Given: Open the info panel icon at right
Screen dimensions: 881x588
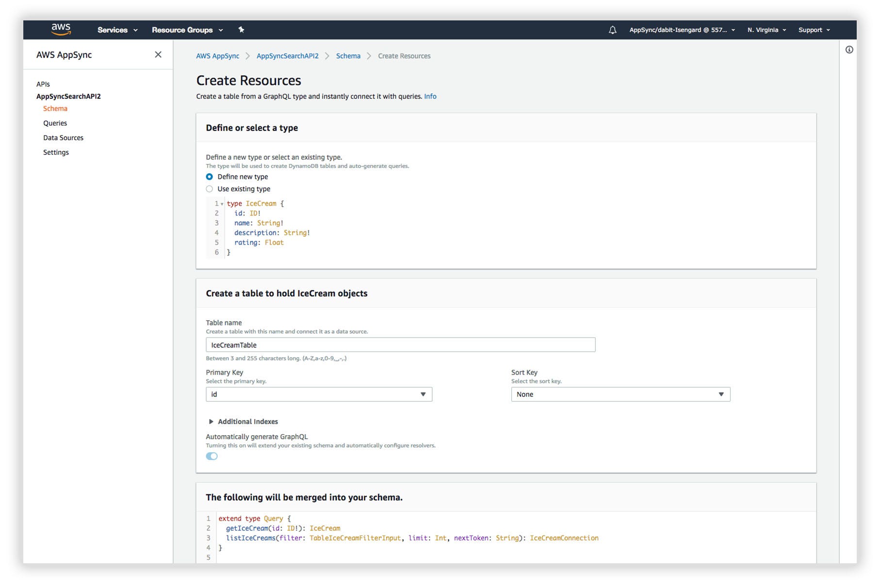Looking at the screenshot, I should pos(849,49).
